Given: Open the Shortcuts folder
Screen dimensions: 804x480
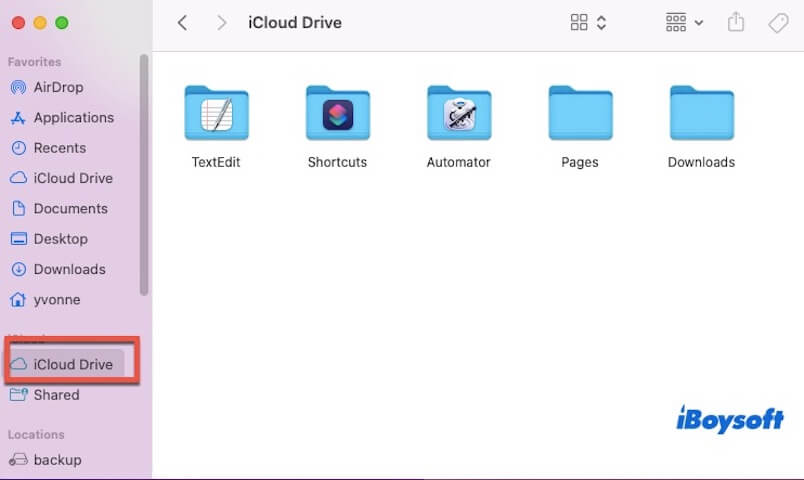Looking at the screenshot, I should pyautogui.click(x=337, y=113).
